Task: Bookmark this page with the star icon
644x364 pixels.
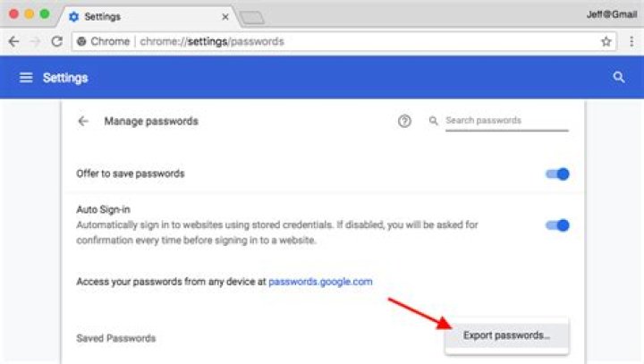Action: [x=606, y=41]
